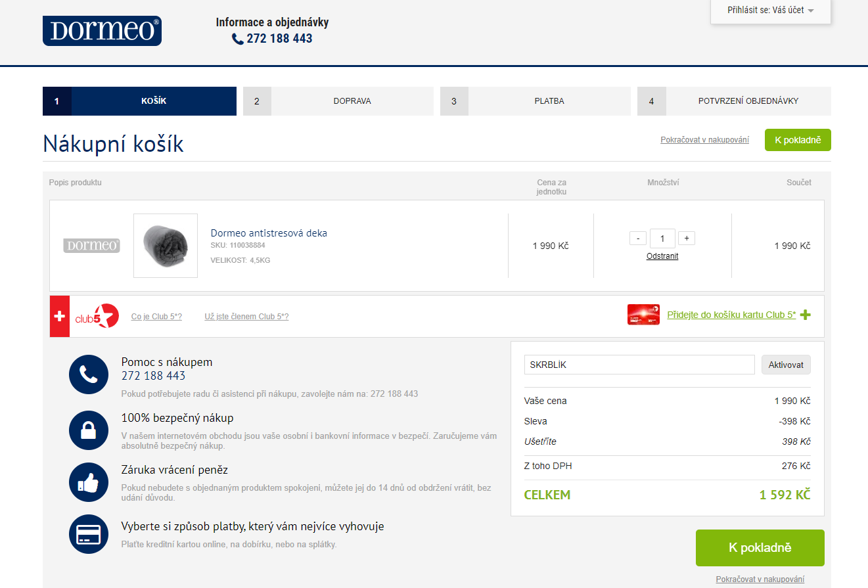Click the red Club 5 card image
The image size is (868, 588).
[643, 315]
